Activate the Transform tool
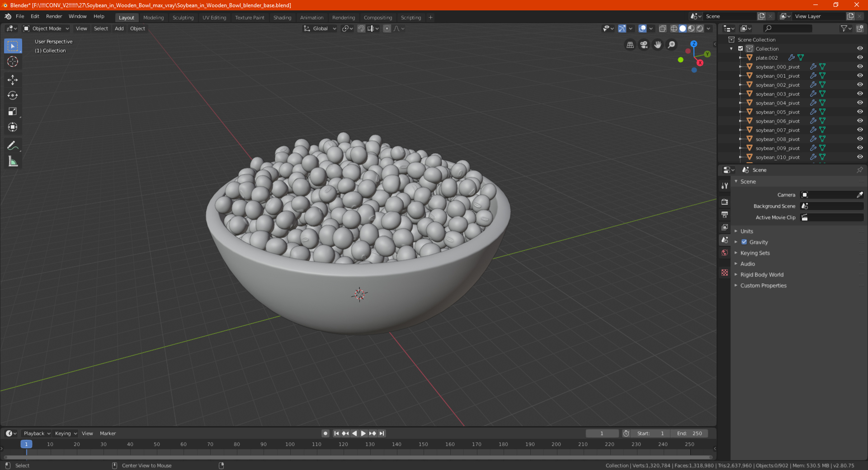Image resolution: width=868 pixels, height=470 pixels. pos(13,127)
